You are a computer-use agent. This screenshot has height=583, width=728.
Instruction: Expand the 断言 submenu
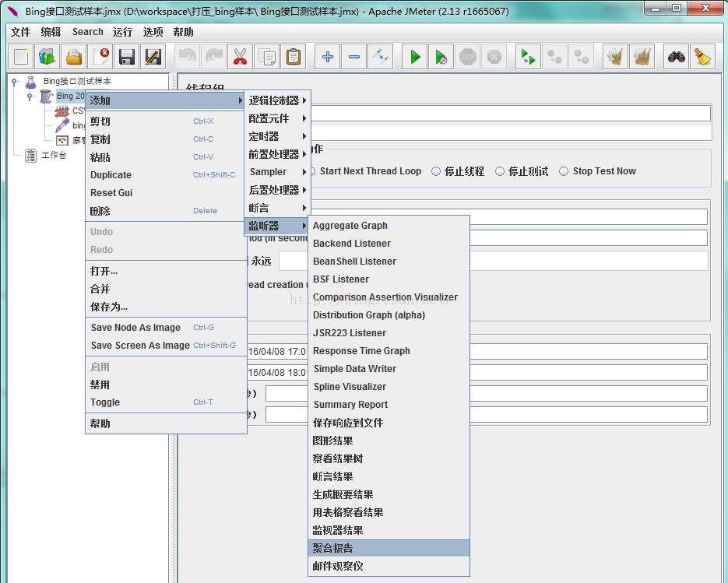(277, 208)
